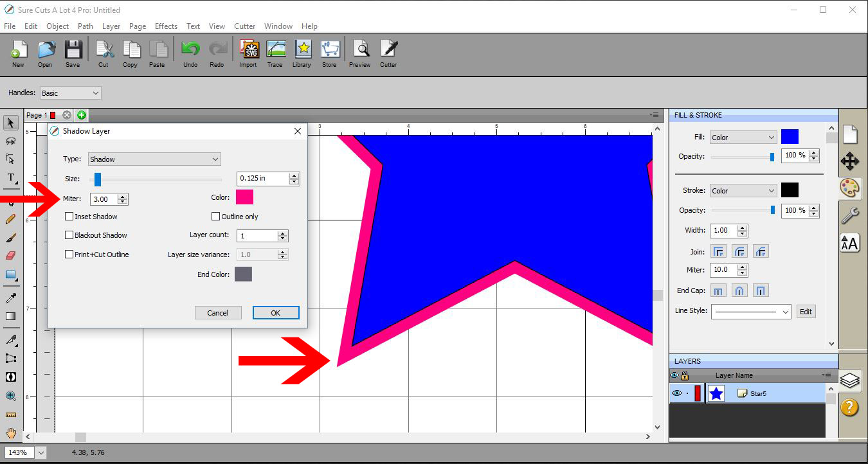
Task: Click the Copy toolbar icon
Action: point(131,53)
